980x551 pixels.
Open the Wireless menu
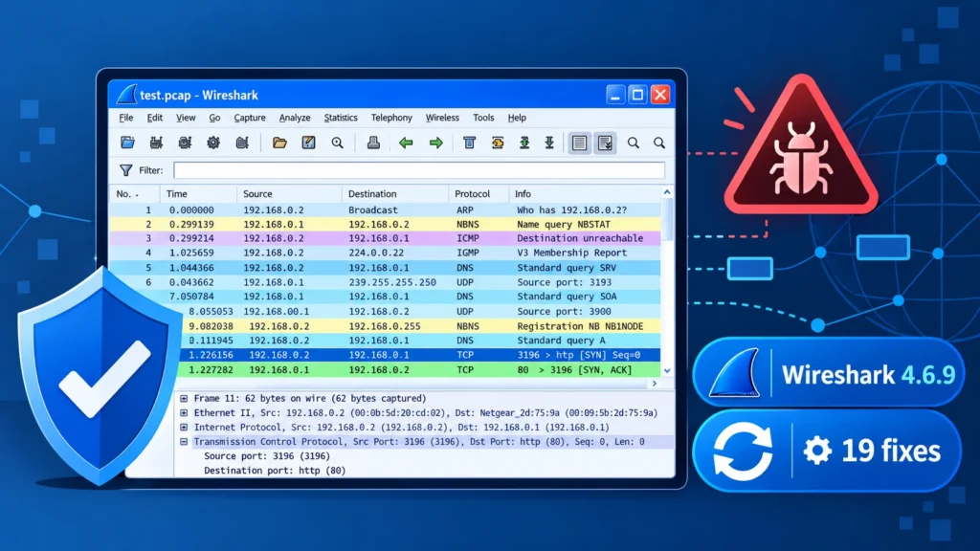442,118
